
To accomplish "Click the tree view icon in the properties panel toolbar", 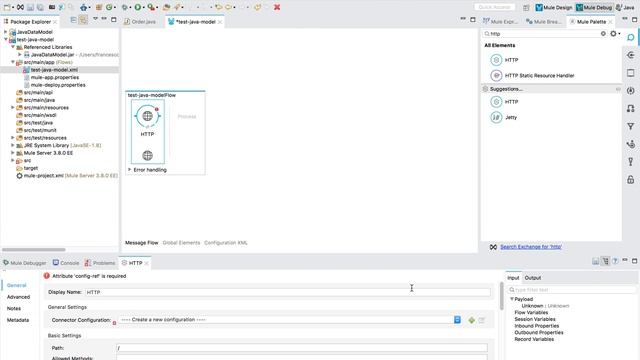I will [605, 261].
